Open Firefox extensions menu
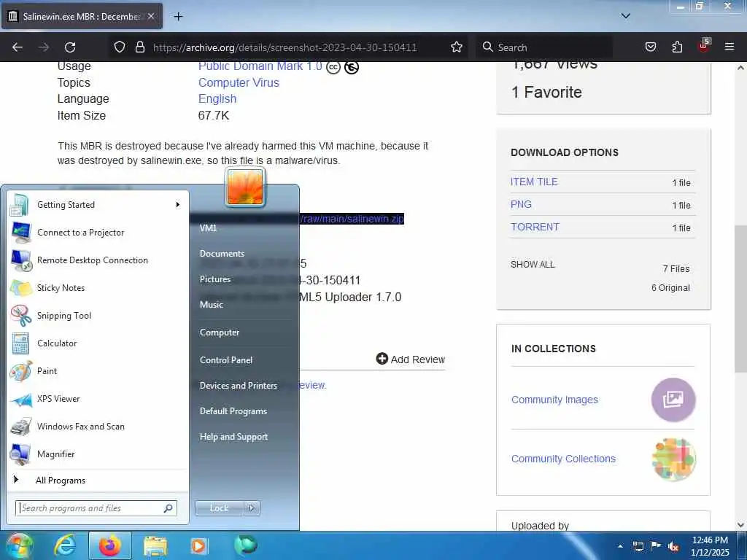Screen dimensions: 747x560 (x=677, y=47)
